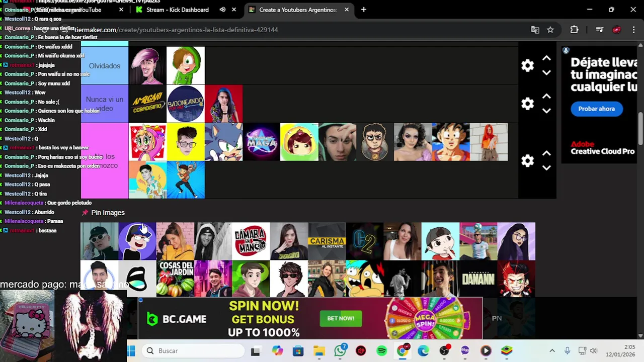Viewport: 644px width, 362px height.
Task: Move Olvidados tier up with arrow
Action: 546,58
